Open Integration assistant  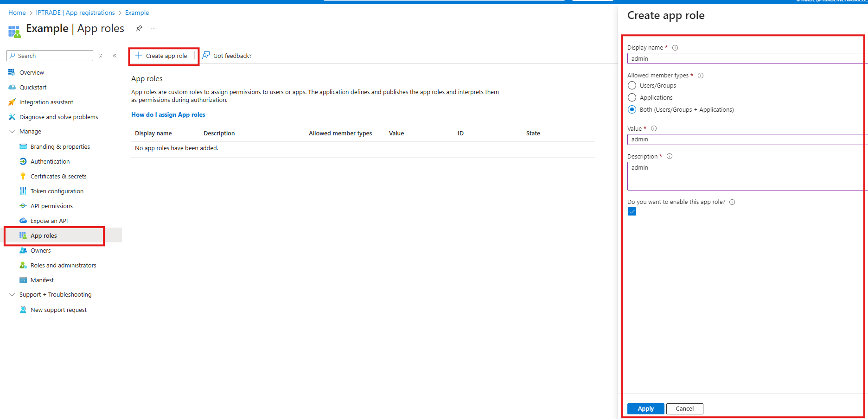coord(46,102)
